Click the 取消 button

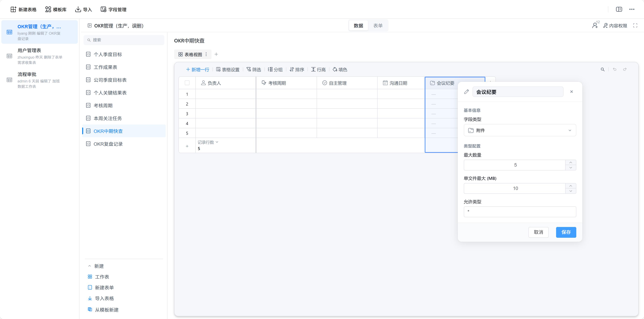tap(538, 232)
